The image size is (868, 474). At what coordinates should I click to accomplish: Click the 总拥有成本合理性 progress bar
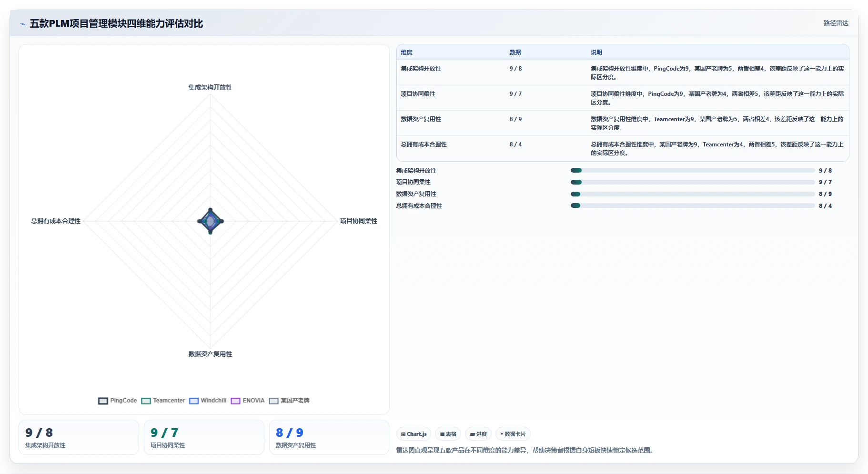[x=693, y=206]
